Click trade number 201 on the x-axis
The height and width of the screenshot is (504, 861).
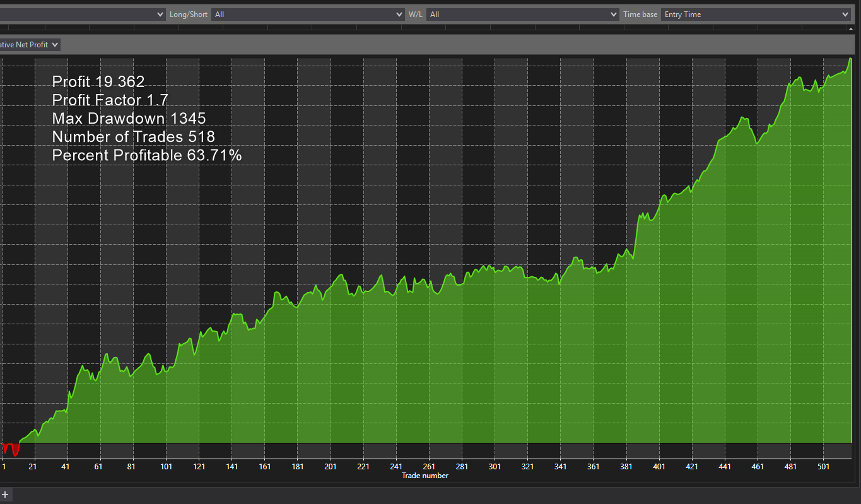(331, 467)
